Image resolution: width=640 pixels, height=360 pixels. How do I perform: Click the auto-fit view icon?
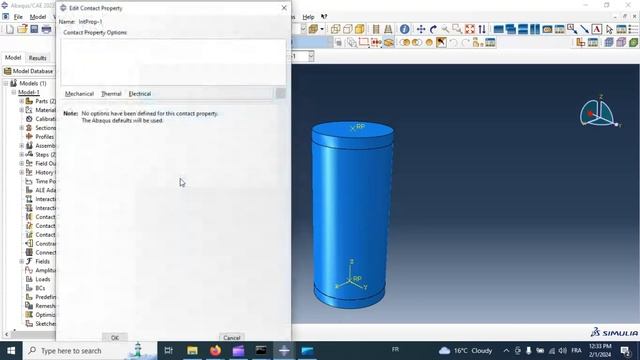(470, 29)
